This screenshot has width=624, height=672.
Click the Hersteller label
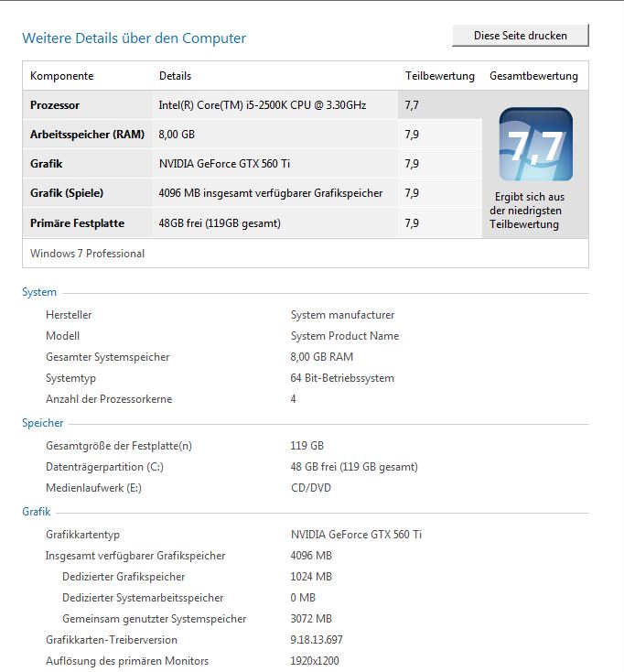click(69, 315)
